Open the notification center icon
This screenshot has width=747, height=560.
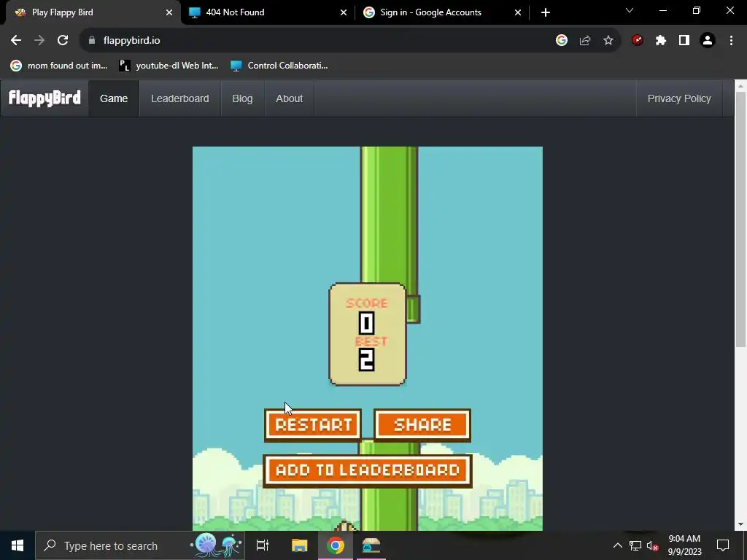pos(723,545)
